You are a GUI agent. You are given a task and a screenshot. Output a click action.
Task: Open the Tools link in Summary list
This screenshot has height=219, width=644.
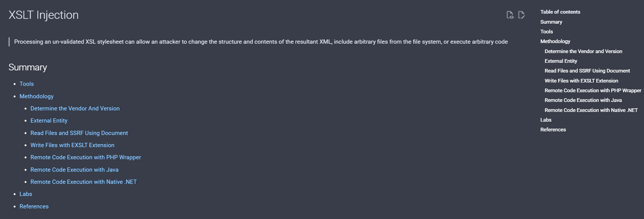[x=26, y=84]
